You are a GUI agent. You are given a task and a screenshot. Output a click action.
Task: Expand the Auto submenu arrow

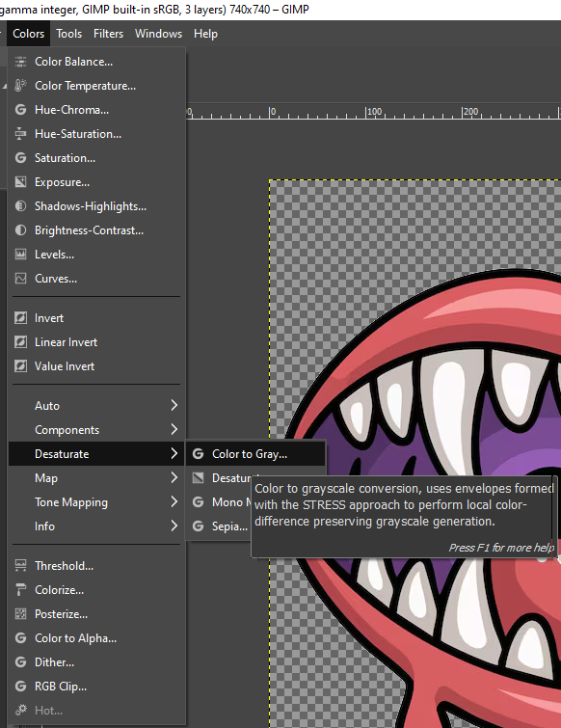pos(174,406)
